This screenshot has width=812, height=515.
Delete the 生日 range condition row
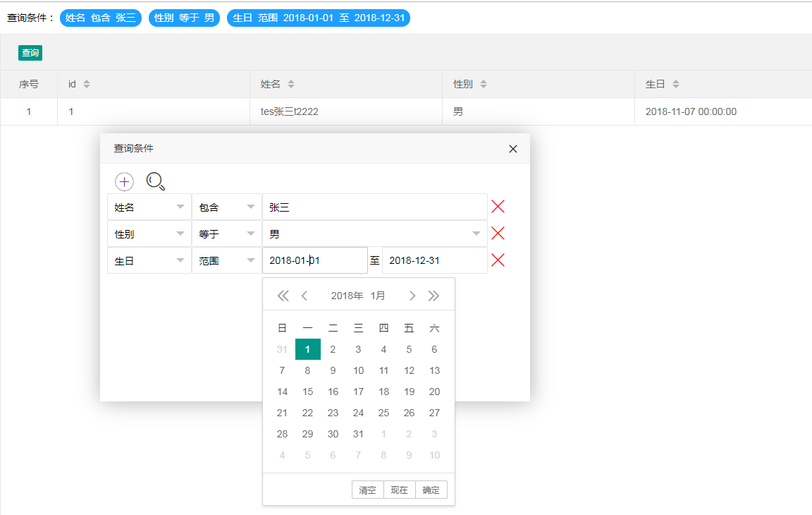(498, 260)
